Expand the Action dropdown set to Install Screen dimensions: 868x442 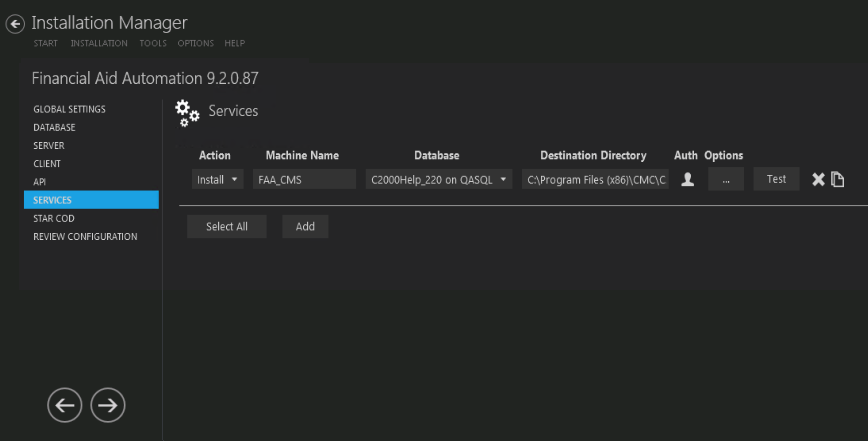pyautogui.click(x=218, y=179)
